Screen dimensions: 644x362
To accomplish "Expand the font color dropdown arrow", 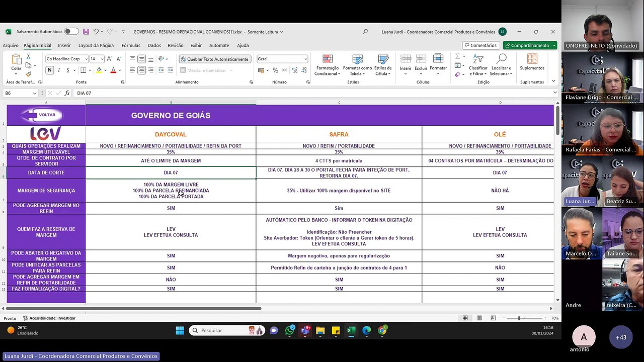I will [x=120, y=70].
